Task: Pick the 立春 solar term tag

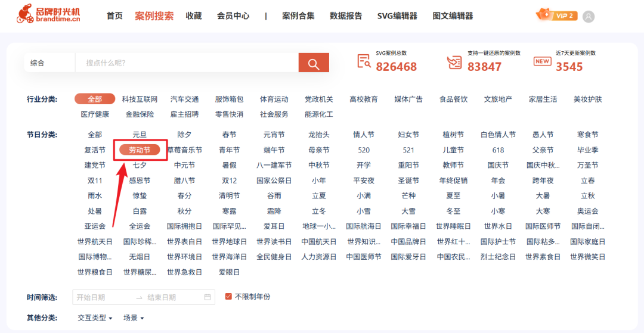Action: (x=588, y=180)
